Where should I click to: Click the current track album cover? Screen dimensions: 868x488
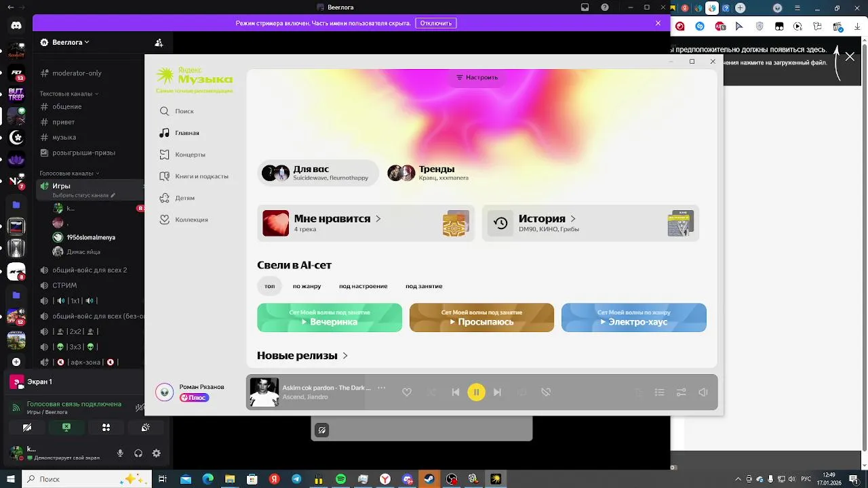coord(264,392)
